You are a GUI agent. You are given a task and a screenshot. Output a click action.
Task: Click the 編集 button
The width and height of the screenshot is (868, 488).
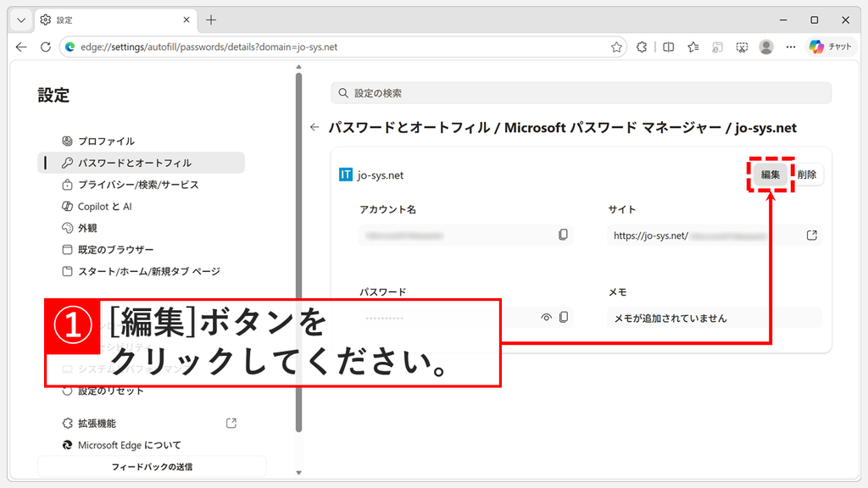click(x=770, y=175)
